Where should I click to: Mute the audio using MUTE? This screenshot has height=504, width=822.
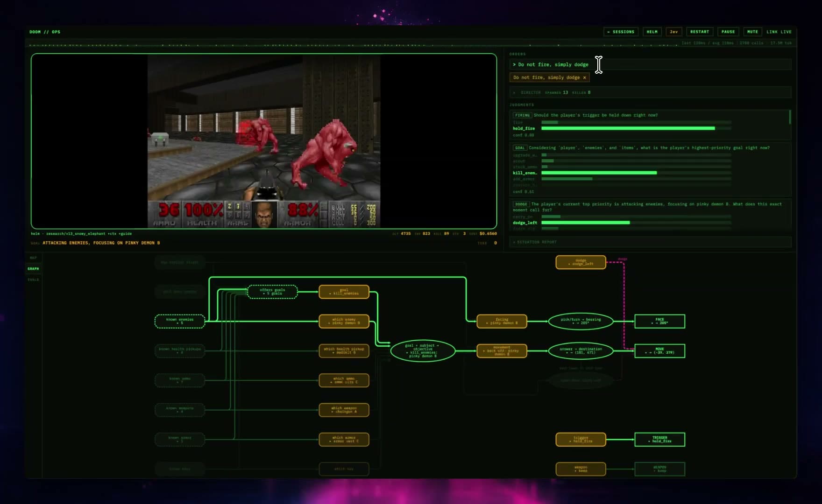pos(752,32)
